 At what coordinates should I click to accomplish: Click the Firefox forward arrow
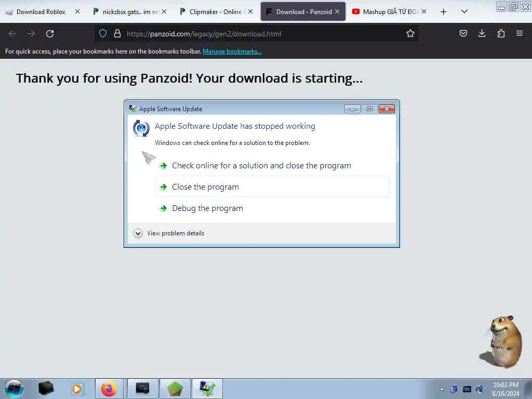pyautogui.click(x=31, y=34)
